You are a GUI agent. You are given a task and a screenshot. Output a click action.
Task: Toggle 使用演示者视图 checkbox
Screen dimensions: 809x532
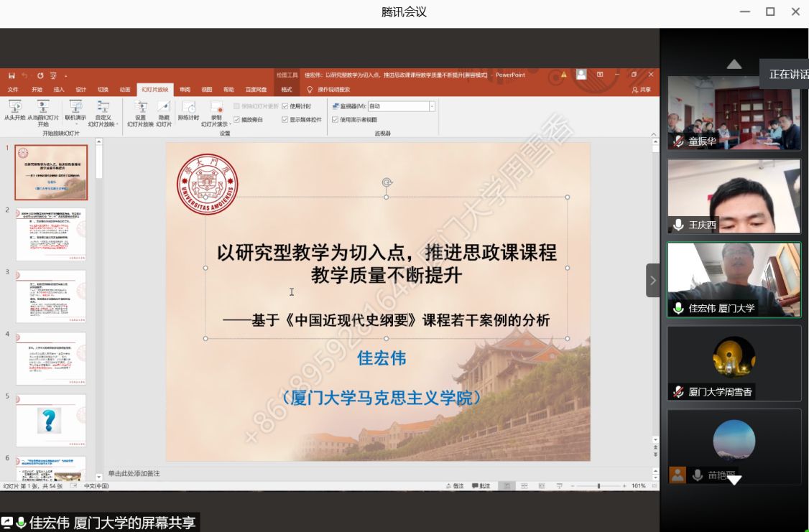pos(336,119)
